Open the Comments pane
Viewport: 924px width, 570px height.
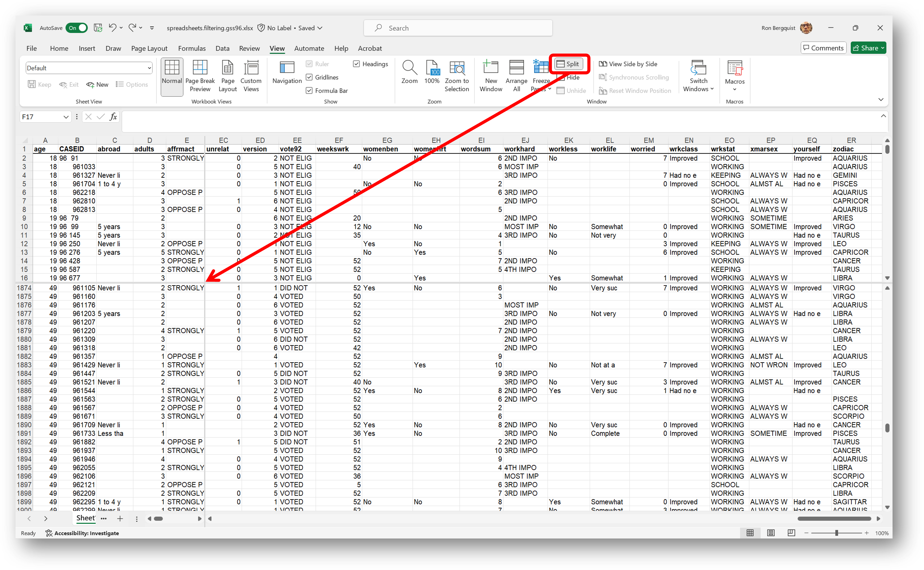tap(823, 48)
